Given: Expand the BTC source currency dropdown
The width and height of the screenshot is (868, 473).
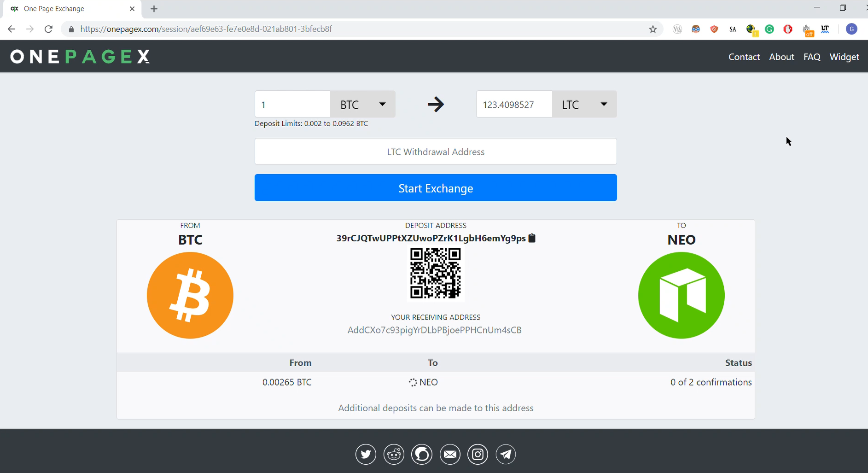Looking at the screenshot, I should click(363, 104).
